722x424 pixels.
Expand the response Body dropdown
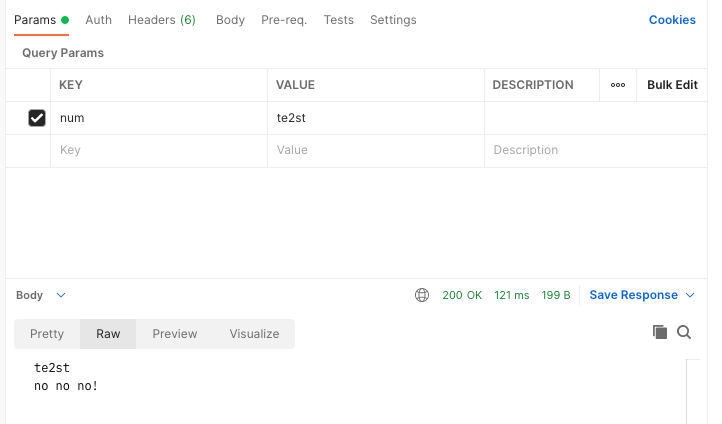(x=61, y=295)
